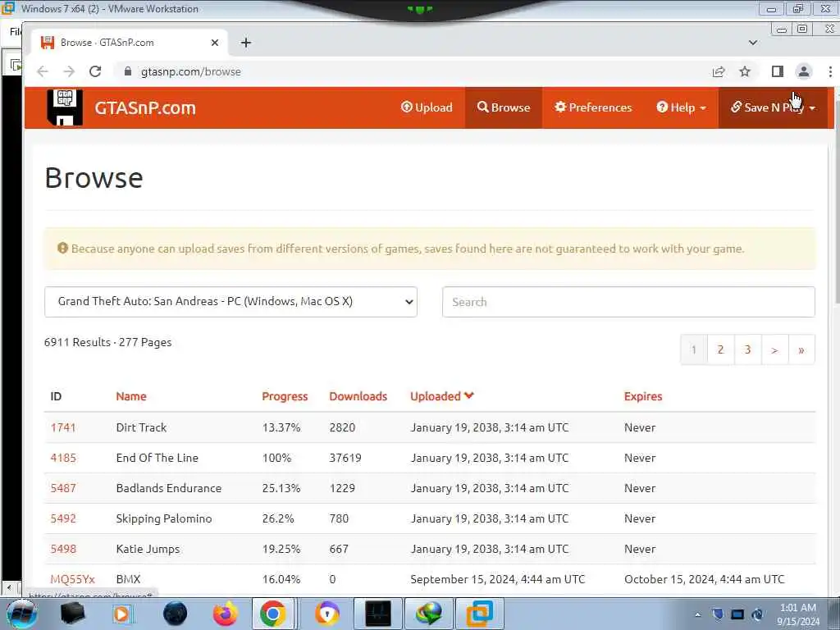Close the Browse - GTASnP.com tab
Image resolution: width=840 pixels, height=630 pixels.
[215, 43]
